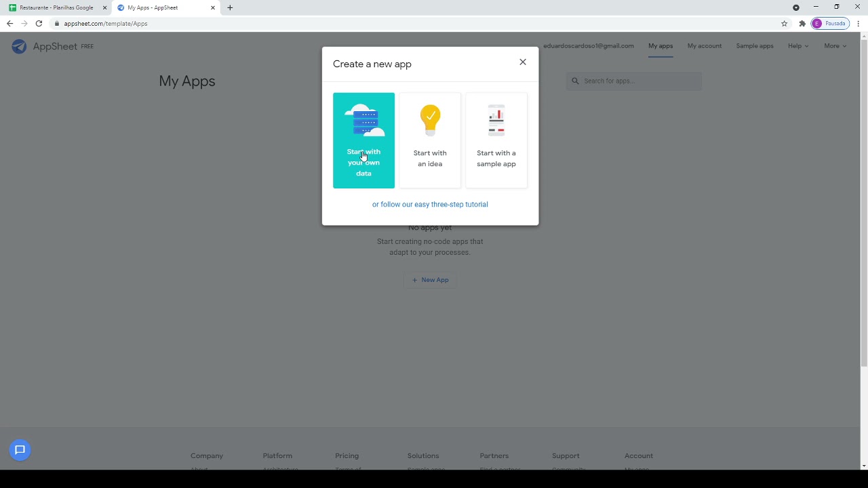This screenshot has width=868, height=488.
Task: Go back in browser history
Action: point(9,24)
